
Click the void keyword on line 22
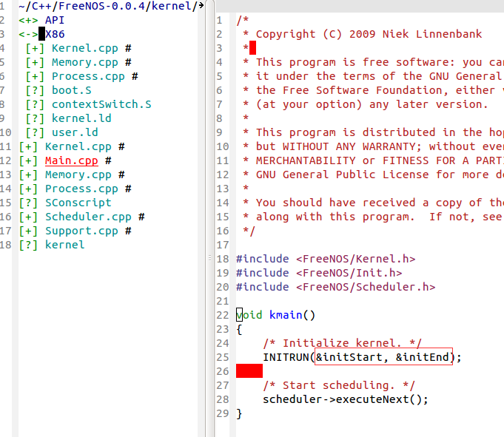tap(249, 315)
